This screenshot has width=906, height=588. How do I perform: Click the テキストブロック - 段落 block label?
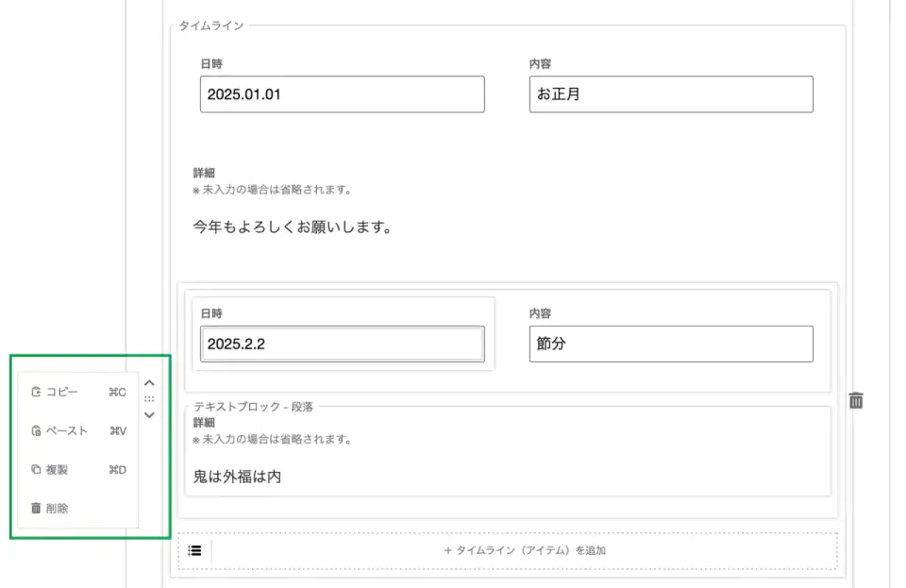point(253,407)
